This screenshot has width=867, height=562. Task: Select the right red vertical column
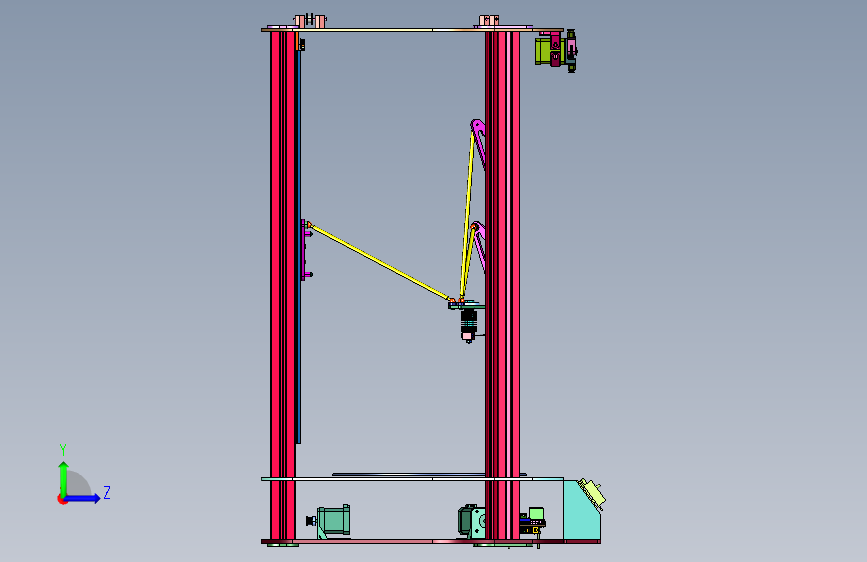pos(502,285)
